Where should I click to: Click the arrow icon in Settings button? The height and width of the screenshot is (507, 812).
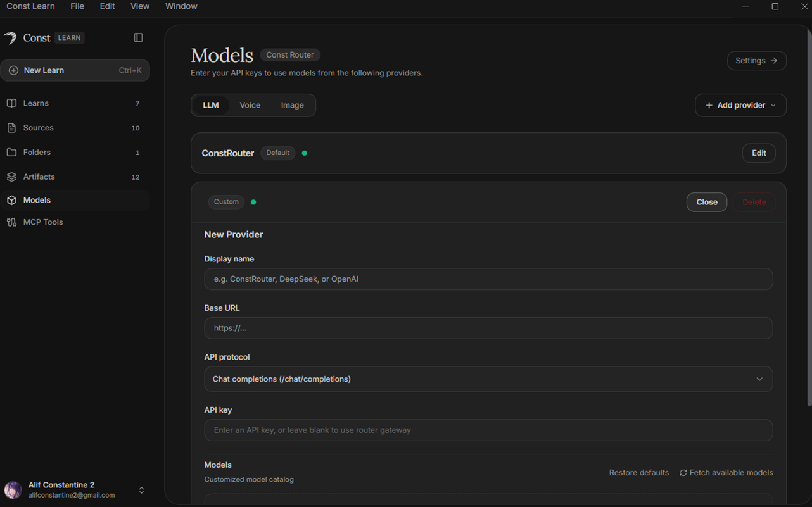(x=774, y=61)
